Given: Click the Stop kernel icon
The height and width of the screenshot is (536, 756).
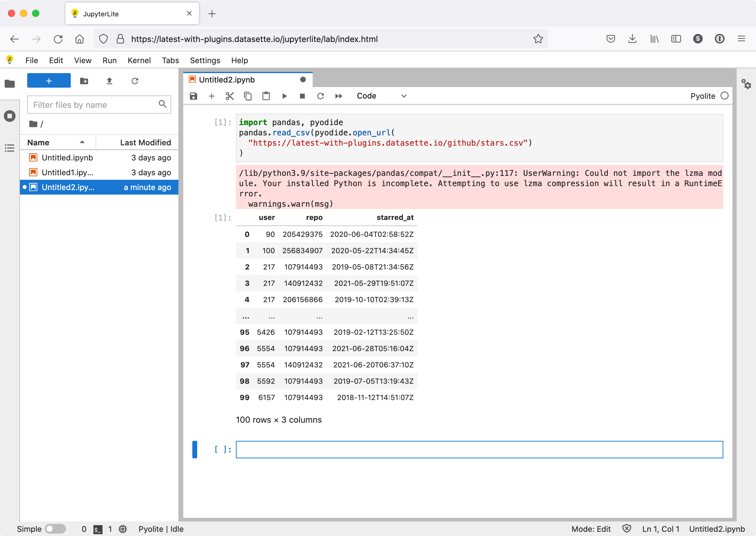Looking at the screenshot, I should point(302,96).
